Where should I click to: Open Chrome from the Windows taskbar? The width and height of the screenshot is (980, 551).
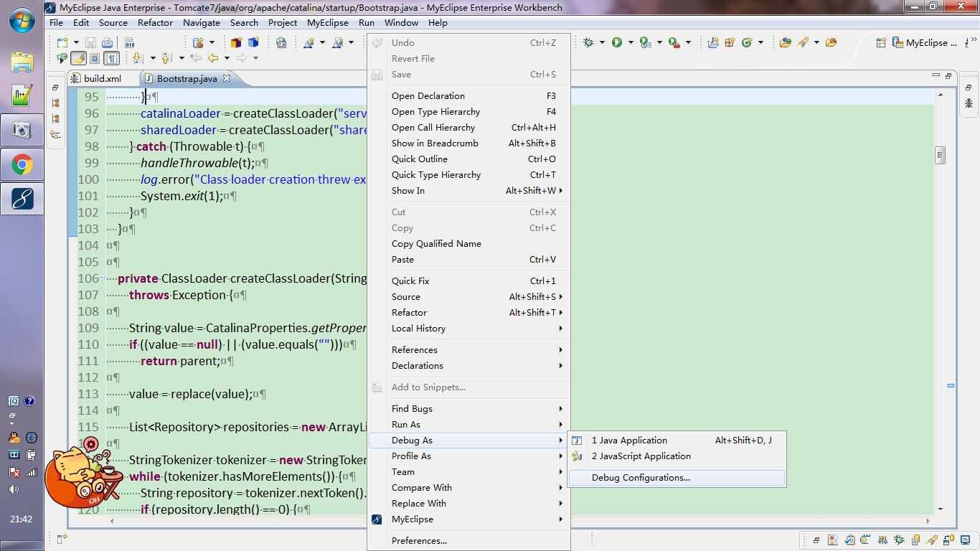[22, 165]
